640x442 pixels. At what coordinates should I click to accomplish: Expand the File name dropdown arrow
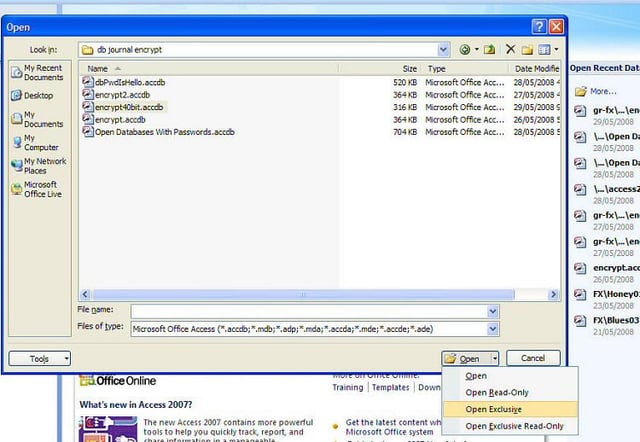(493, 312)
